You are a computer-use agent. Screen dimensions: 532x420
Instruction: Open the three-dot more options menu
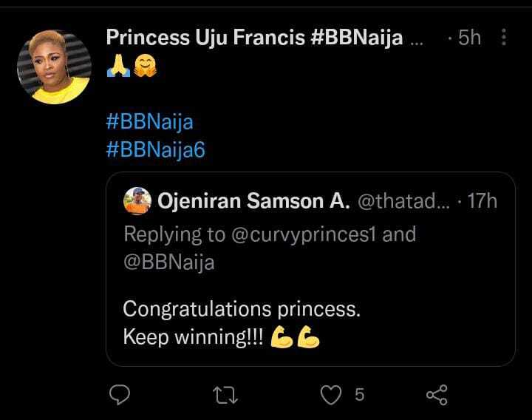tap(504, 38)
